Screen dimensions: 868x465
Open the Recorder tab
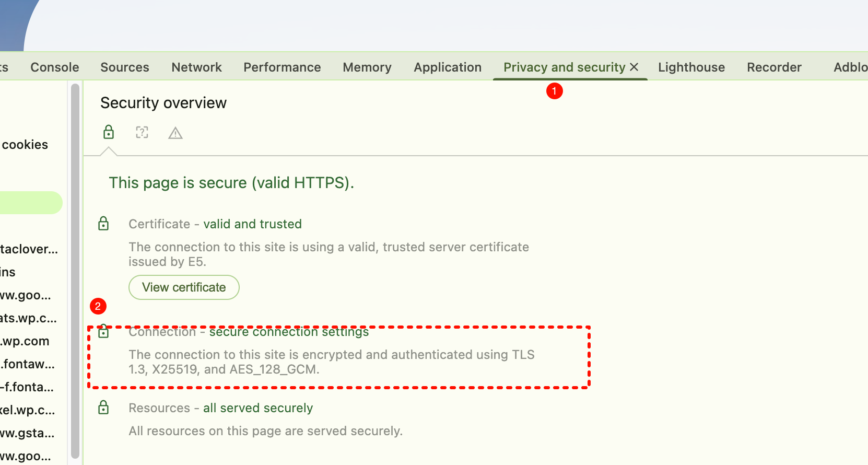(774, 67)
